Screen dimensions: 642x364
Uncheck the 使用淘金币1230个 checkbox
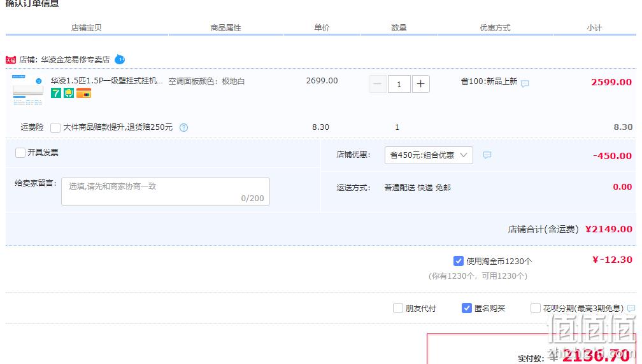click(x=459, y=261)
